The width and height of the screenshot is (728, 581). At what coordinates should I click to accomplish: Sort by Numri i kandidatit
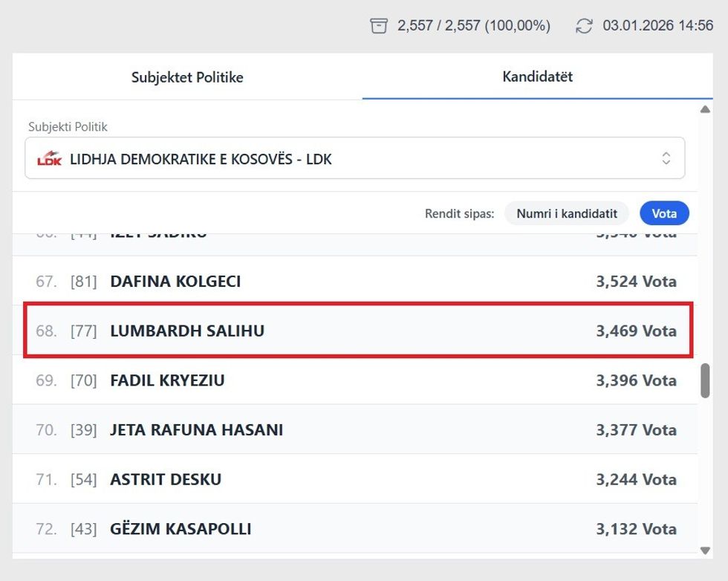pyautogui.click(x=567, y=214)
